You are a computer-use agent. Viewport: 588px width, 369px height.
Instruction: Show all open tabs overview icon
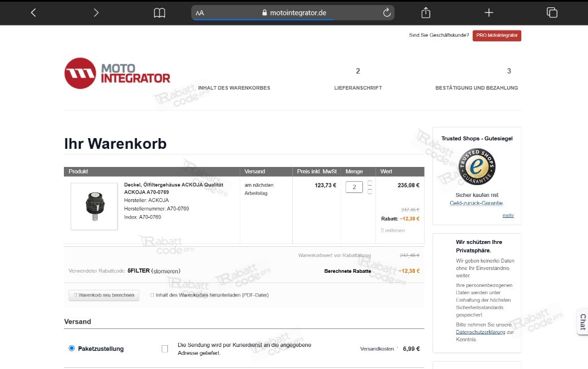(552, 13)
